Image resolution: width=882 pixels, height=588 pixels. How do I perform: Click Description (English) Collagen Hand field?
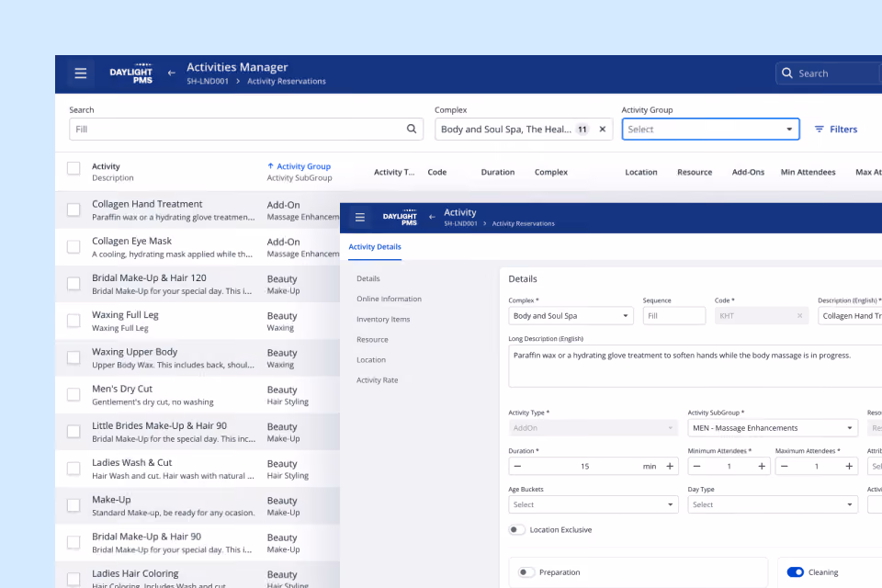click(850, 316)
